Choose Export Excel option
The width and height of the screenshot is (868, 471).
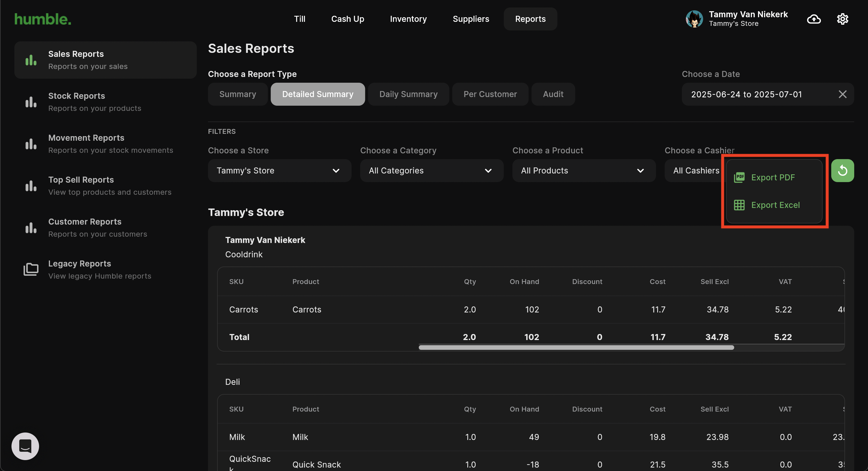tap(774, 205)
